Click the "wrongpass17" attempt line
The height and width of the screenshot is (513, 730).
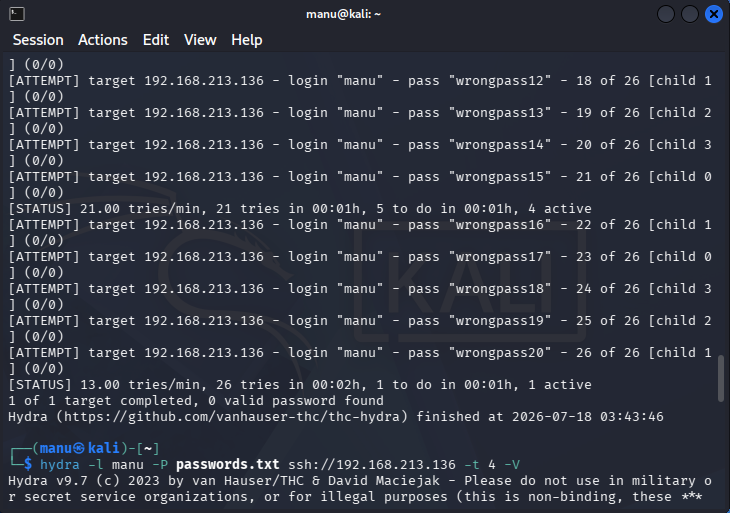(x=360, y=257)
